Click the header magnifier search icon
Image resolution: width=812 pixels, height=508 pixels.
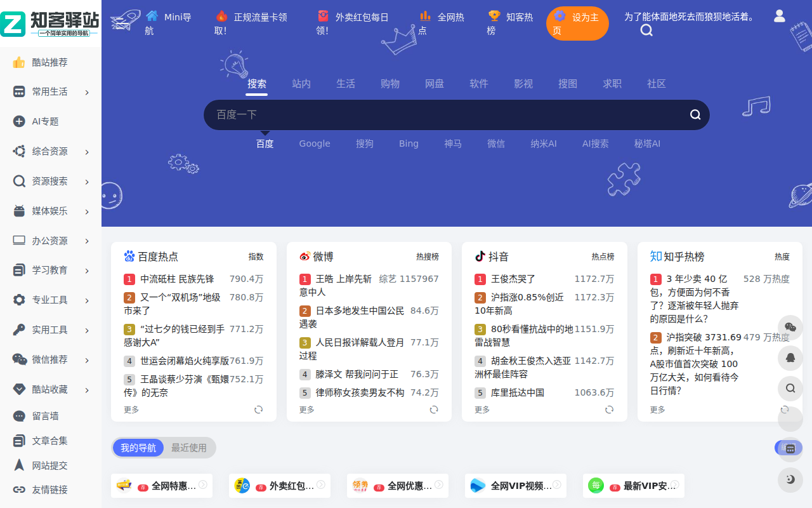pyautogui.click(x=646, y=30)
